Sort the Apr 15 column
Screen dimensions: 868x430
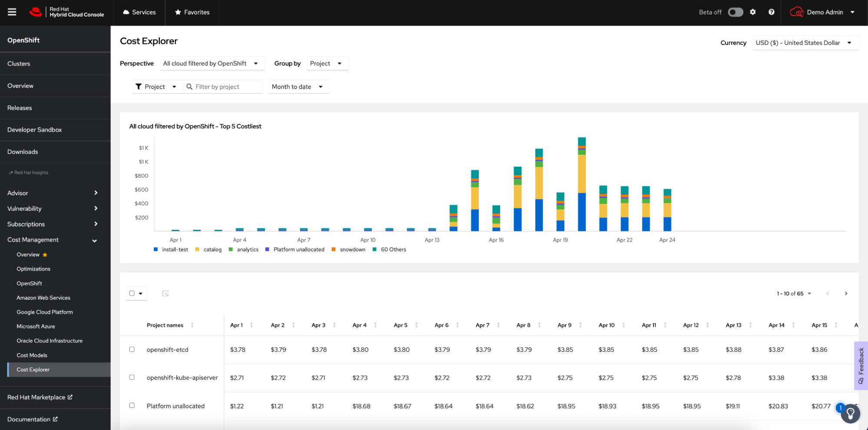836,325
